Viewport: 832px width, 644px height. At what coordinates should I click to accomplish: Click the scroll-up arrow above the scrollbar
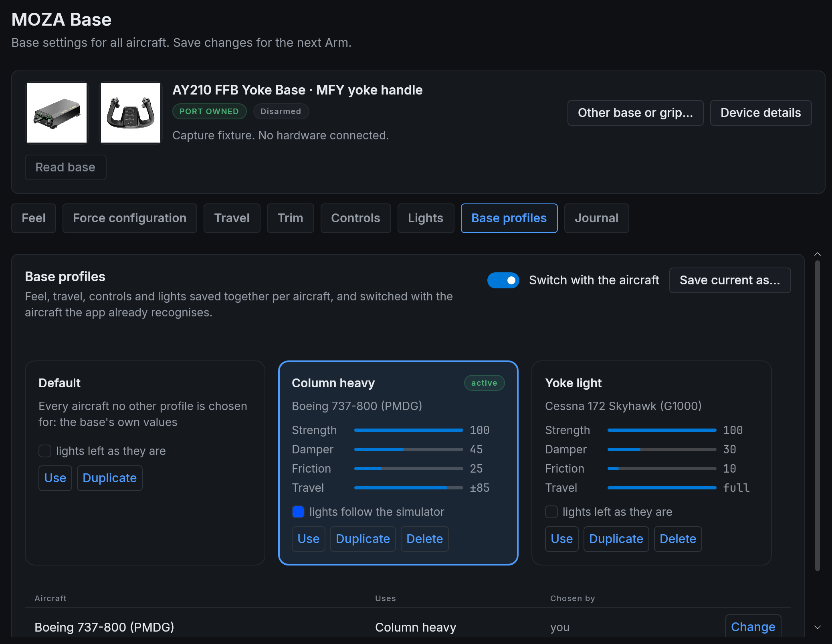(818, 254)
